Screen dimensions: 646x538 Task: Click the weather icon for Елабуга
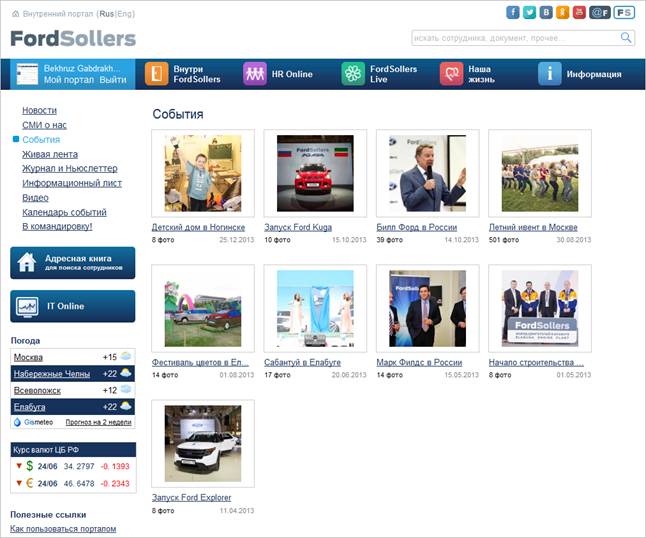[x=126, y=407]
